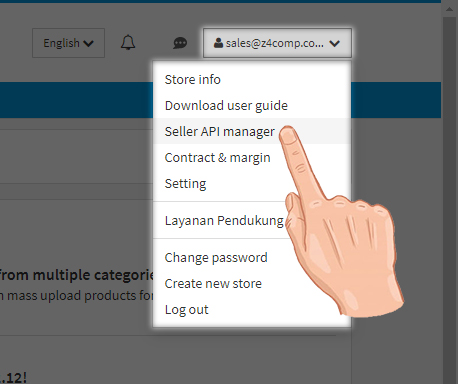Click the scrollbar up arrow
Image resolution: width=458 pixels, height=384 pixels.
coord(449,9)
